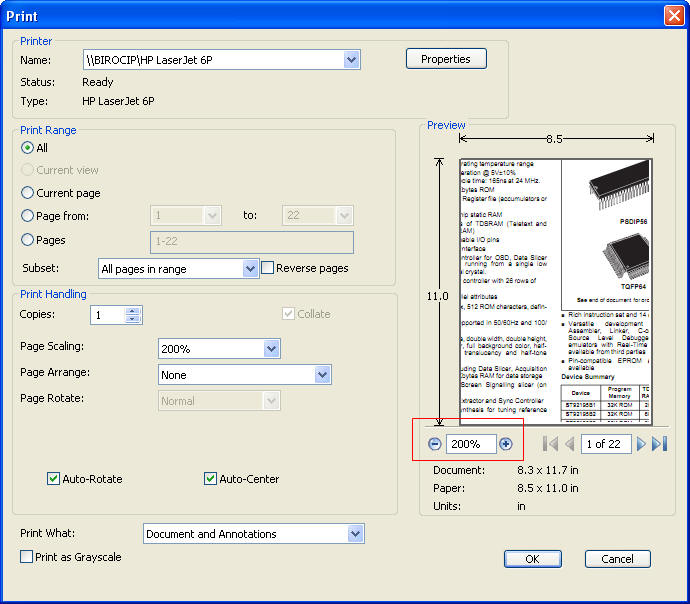
Task: Zoom in the preview with plus icon
Action: (506, 444)
